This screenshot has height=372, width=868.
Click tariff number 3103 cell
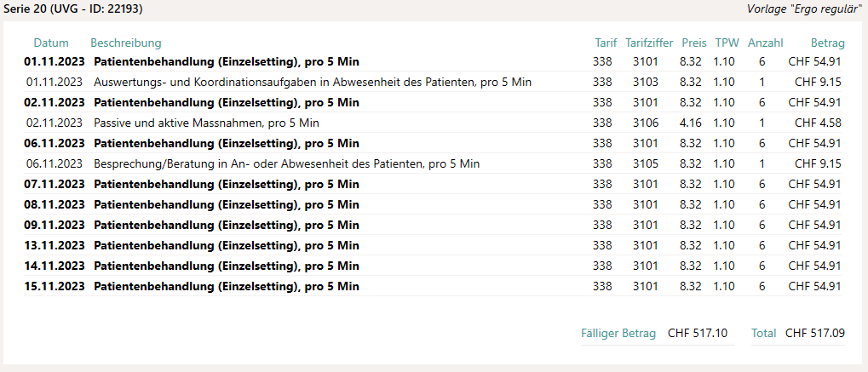coord(646,82)
